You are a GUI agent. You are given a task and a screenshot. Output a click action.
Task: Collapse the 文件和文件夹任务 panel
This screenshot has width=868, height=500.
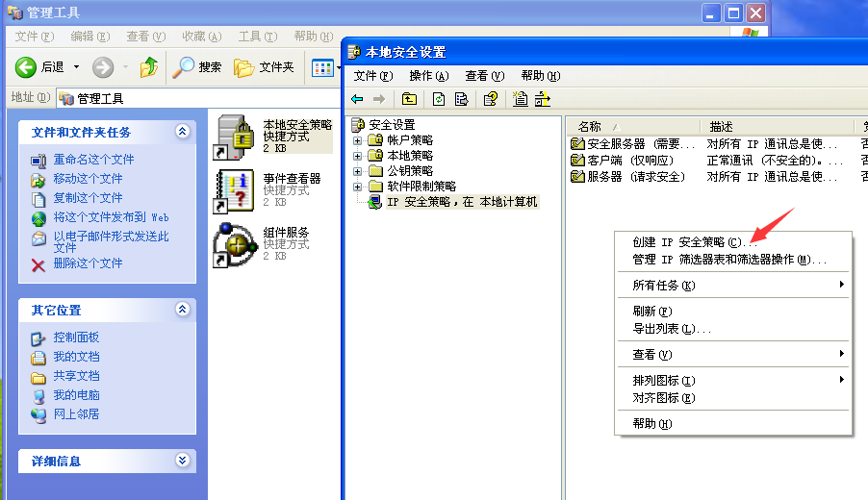point(182,132)
